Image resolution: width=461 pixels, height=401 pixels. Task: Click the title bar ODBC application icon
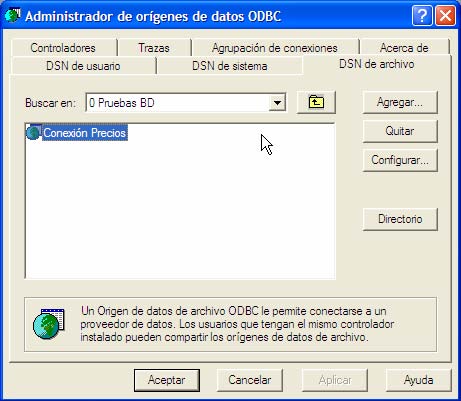point(13,15)
